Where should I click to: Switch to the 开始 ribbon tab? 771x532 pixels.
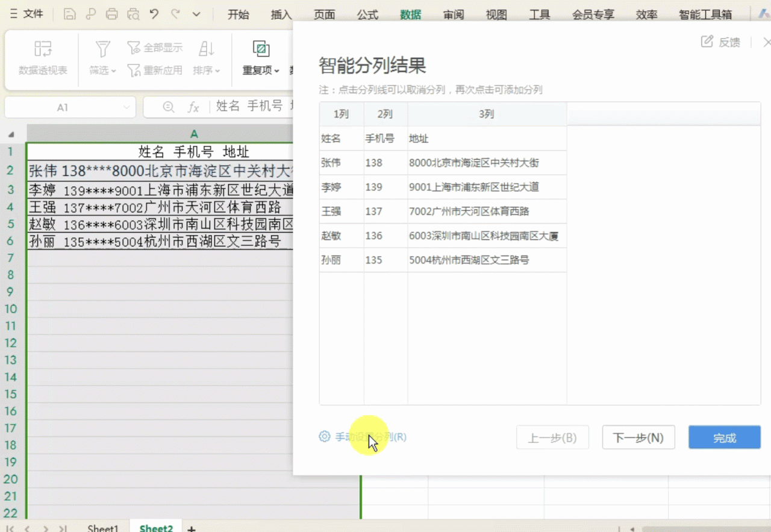[239, 14]
